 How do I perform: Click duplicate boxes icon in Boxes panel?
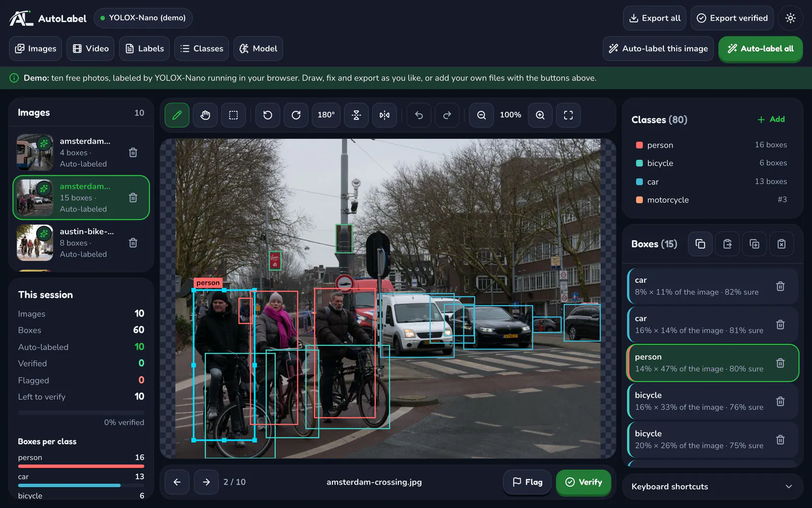755,244
